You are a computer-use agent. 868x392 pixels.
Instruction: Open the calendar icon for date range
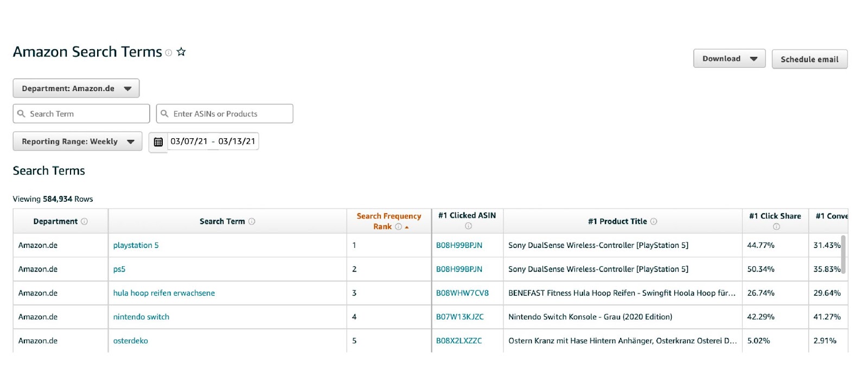pos(158,142)
